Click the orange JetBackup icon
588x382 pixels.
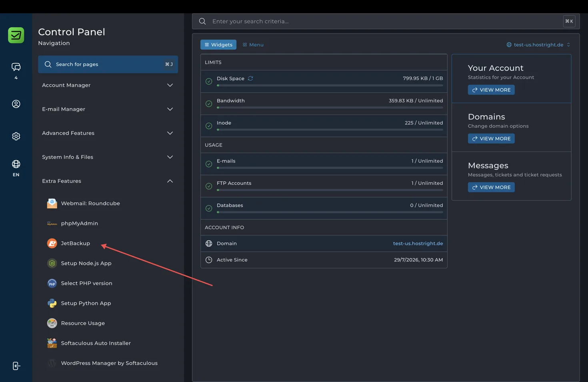[x=52, y=243]
